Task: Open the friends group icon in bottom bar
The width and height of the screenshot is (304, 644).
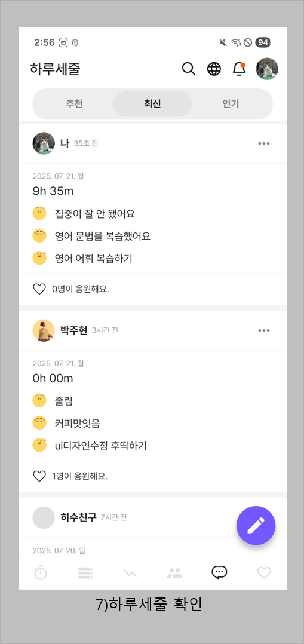Action: [174, 573]
